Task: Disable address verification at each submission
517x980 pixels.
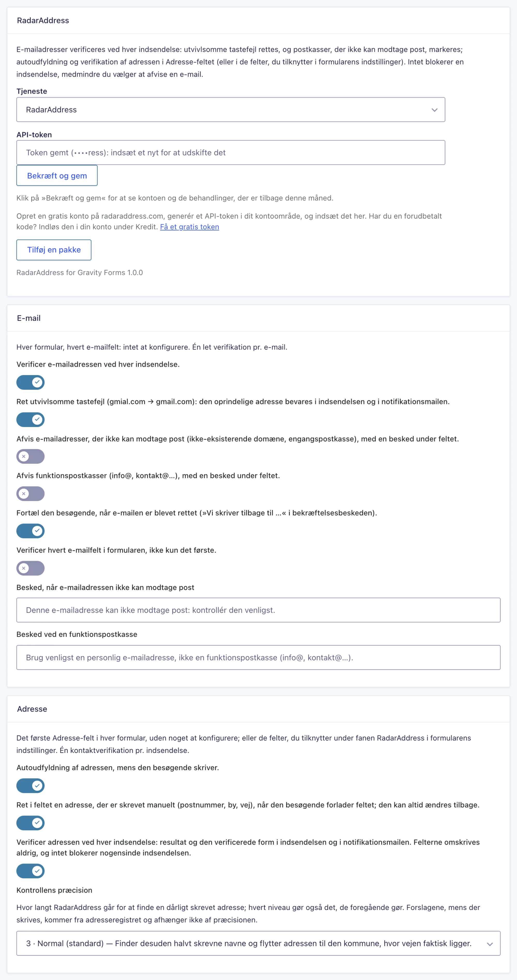Action: (x=31, y=871)
